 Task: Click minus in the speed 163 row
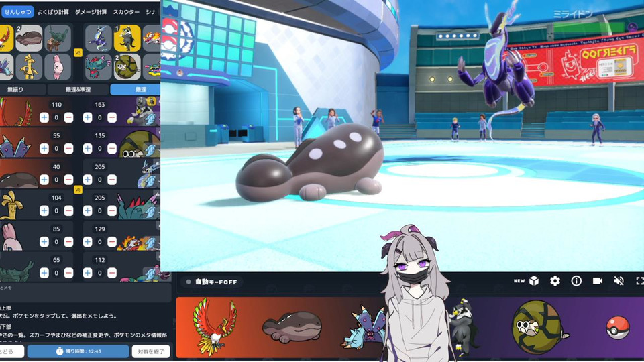(x=112, y=117)
